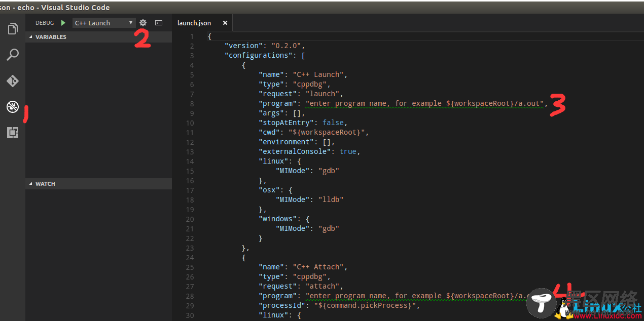Open the Debug view bug icon
Viewport: 644px width, 321px height.
(13, 107)
